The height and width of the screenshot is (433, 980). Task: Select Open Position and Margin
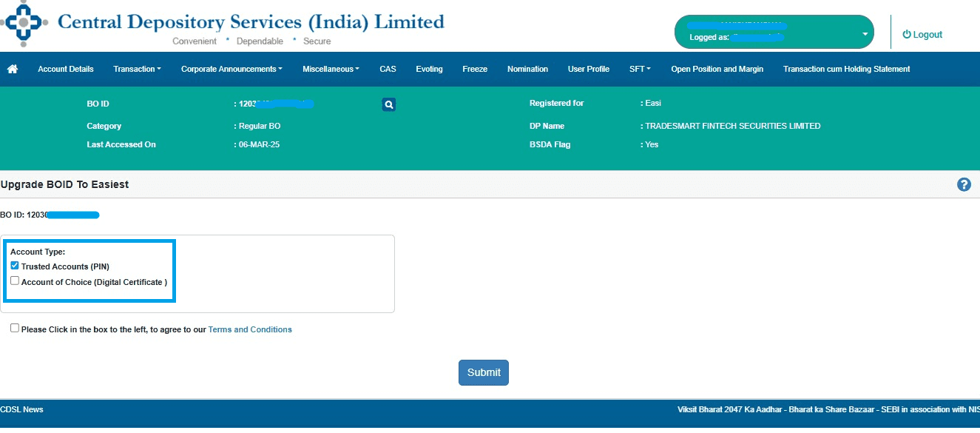click(x=717, y=69)
